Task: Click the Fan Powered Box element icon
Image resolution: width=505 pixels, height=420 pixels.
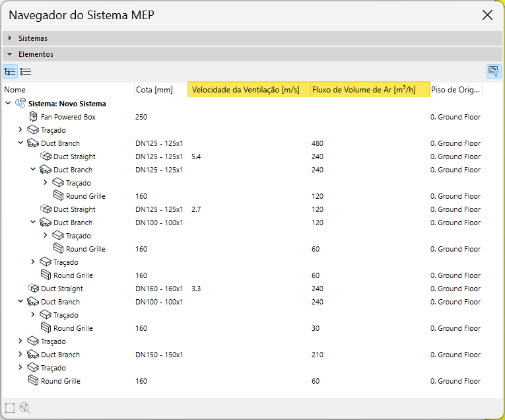Action: 34,117
